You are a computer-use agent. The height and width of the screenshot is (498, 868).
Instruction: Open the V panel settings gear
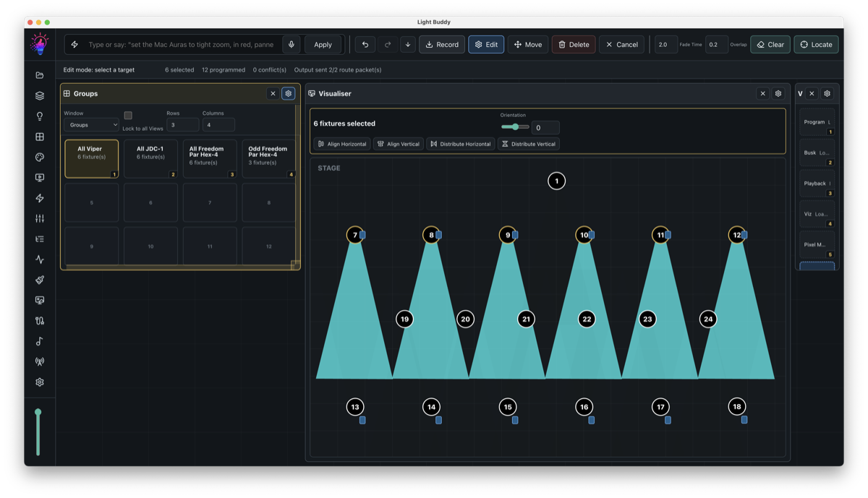coord(827,93)
